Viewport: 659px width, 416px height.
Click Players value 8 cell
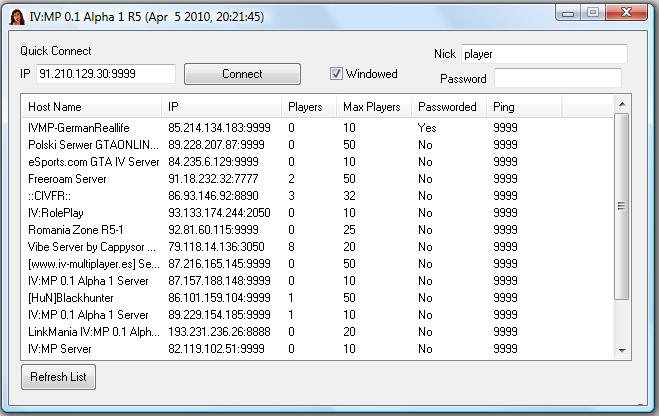click(x=291, y=247)
